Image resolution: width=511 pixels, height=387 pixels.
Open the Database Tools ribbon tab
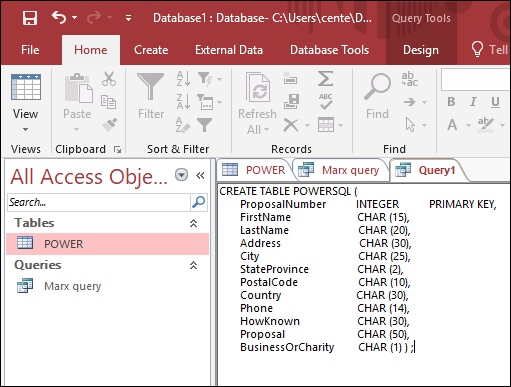[x=329, y=50]
